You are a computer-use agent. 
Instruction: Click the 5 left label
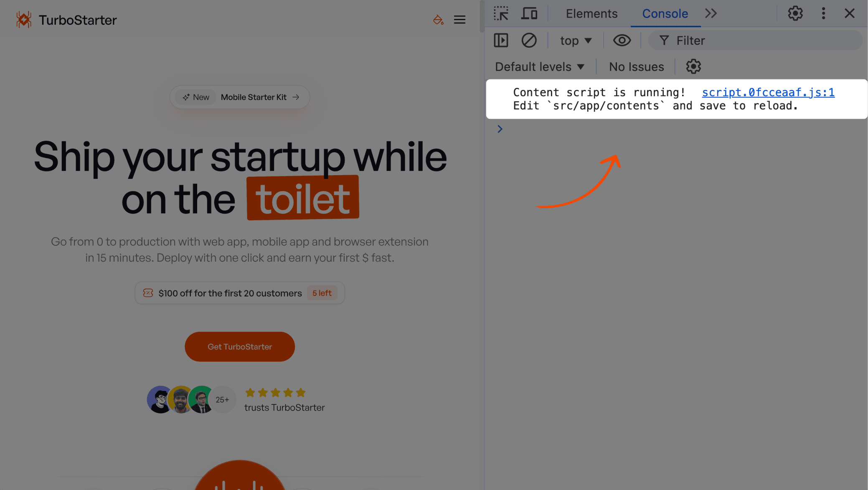pyautogui.click(x=322, y=293)
